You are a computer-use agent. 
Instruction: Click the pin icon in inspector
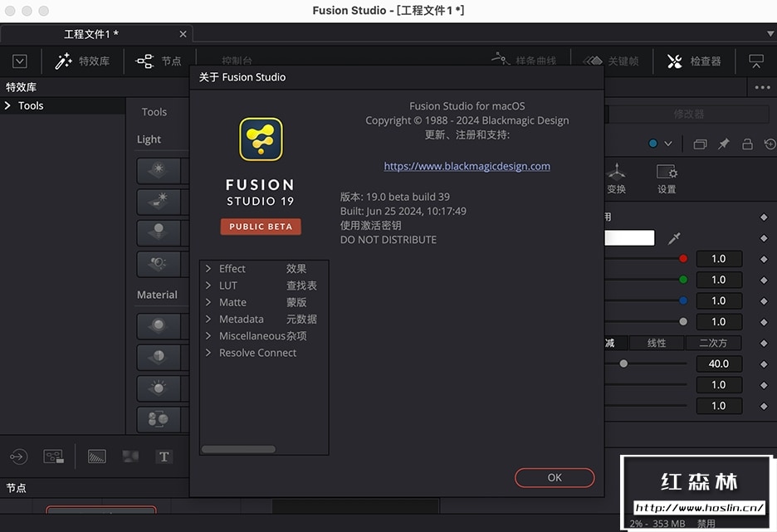coord(724,144)
